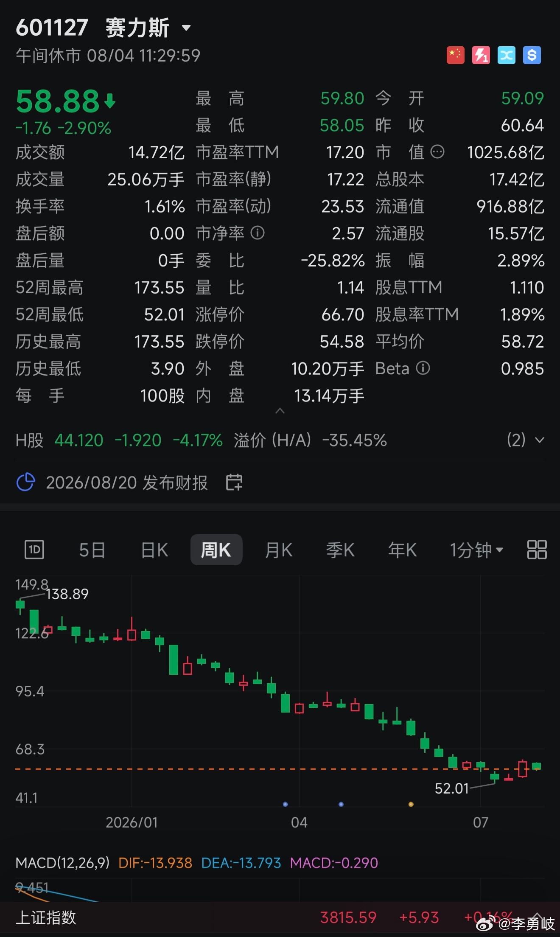The width and height of the screenshot is (560, 937).
Task: Open the 市值 more-options circle icon
Action: click(x=437, y=152)
